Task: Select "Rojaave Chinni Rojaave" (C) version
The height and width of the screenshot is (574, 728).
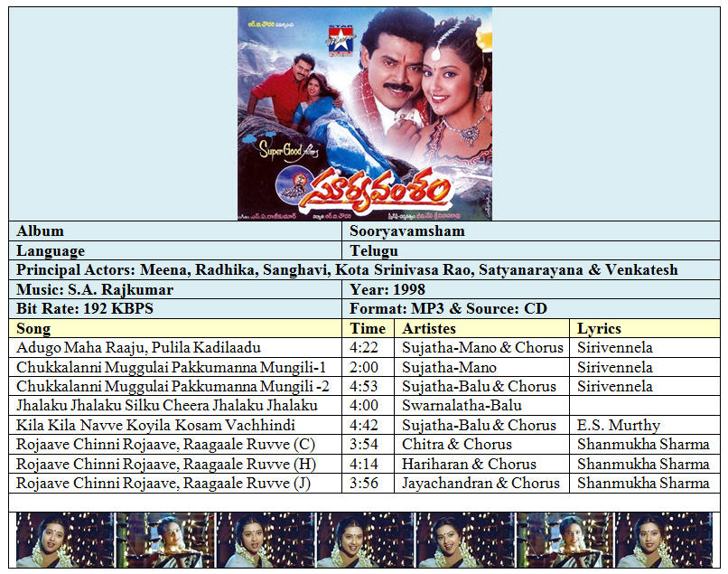Action: point(166,445)
